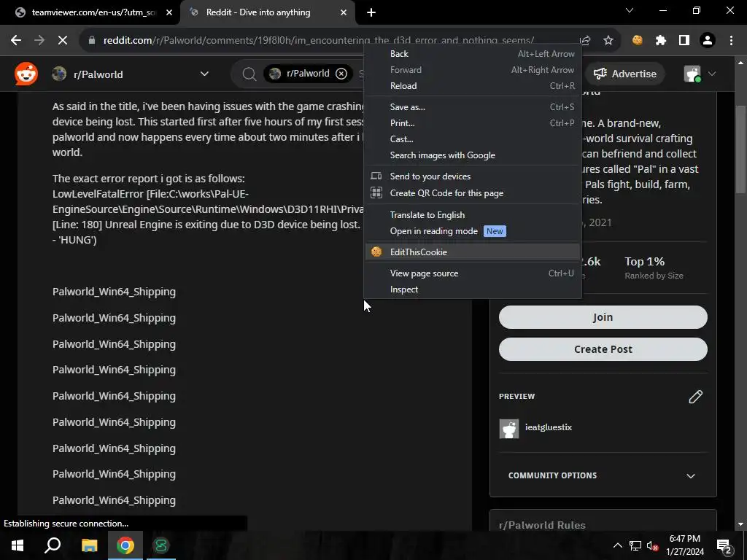Close the Reddit tab
This screenshot has height=560, width=747.
pos(344,12)
